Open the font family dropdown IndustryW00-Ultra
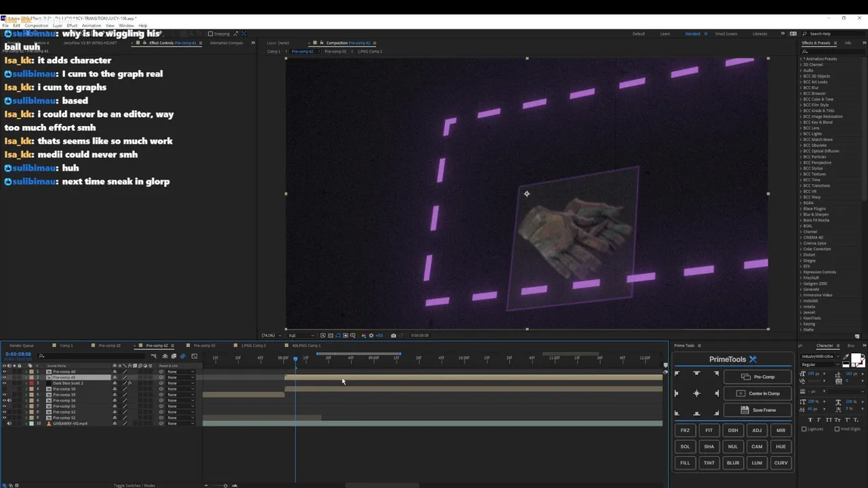Screen dimensions: 868x488 pos(820,357)
